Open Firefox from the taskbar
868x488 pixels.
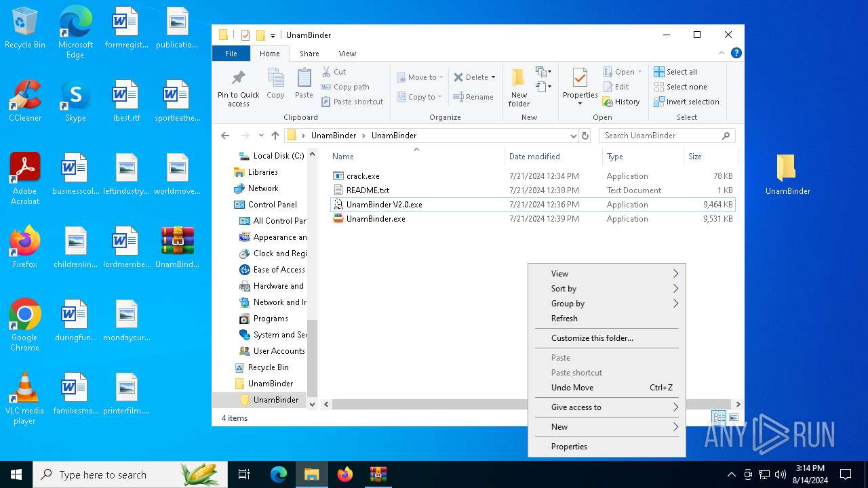(x=345, y=474)
